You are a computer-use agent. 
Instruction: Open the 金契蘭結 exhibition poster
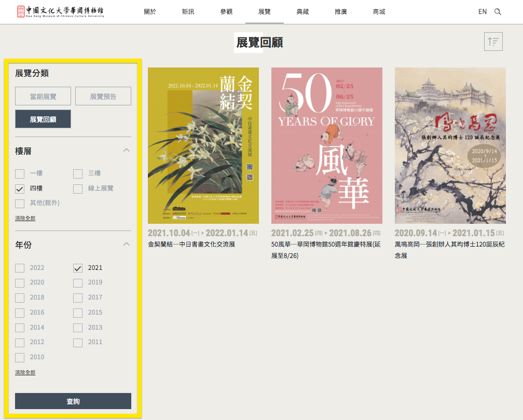(x=203, y=145)
